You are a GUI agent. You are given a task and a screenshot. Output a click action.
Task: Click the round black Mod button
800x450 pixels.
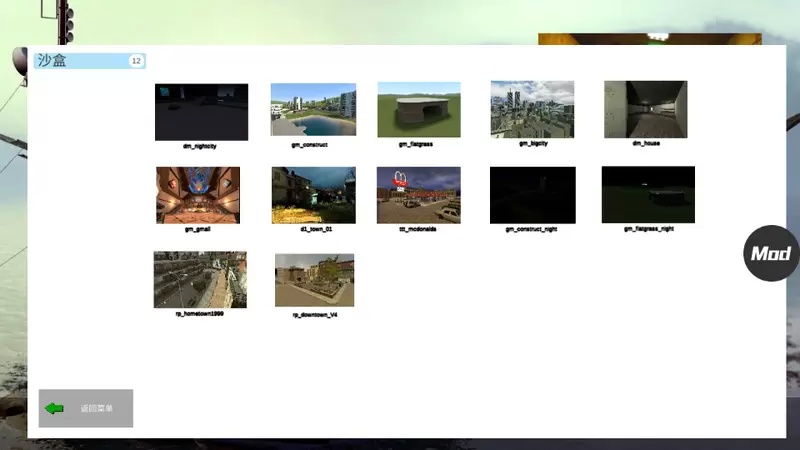[771, 253]
